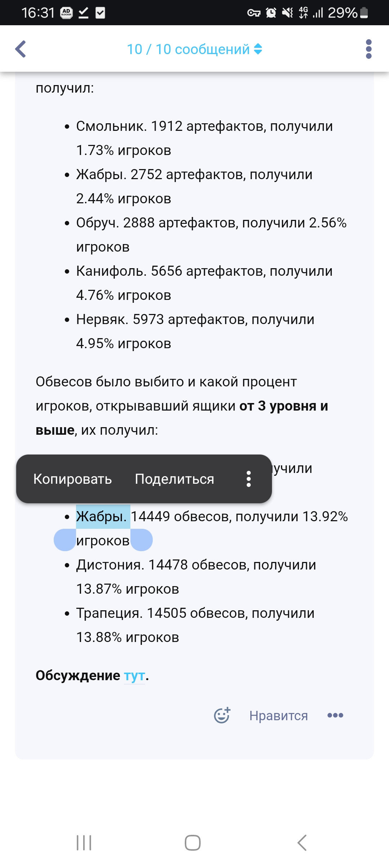The height and width of the screenshot is (868, 389).
Task: Tap the back arrow in header
Action: pyautogui.click(x=21, y=49)
